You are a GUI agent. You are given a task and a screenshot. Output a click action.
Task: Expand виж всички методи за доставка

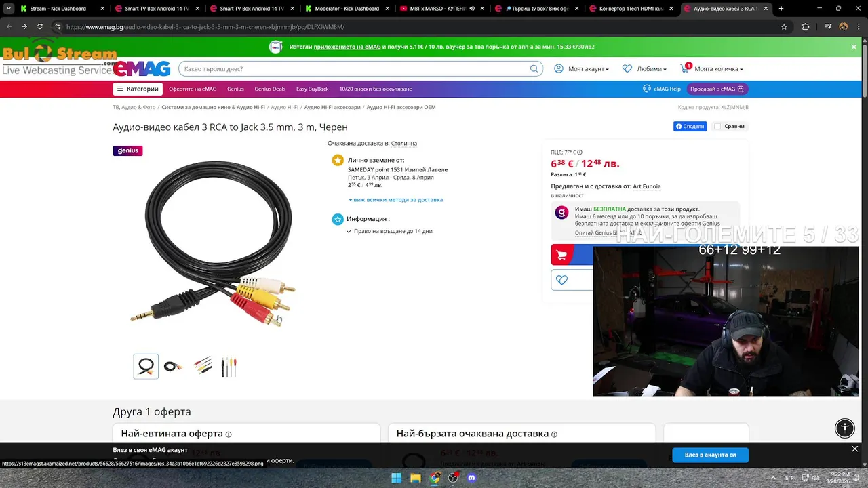(396, 200)
